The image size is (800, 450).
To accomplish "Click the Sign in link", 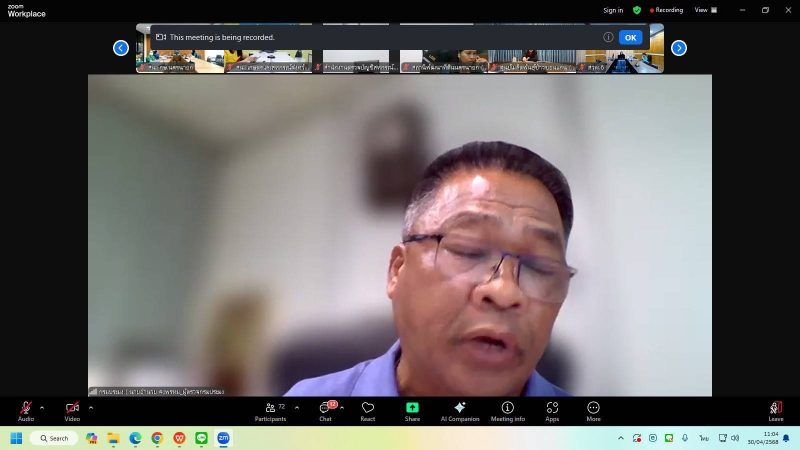I will click(x=613, y=10).
